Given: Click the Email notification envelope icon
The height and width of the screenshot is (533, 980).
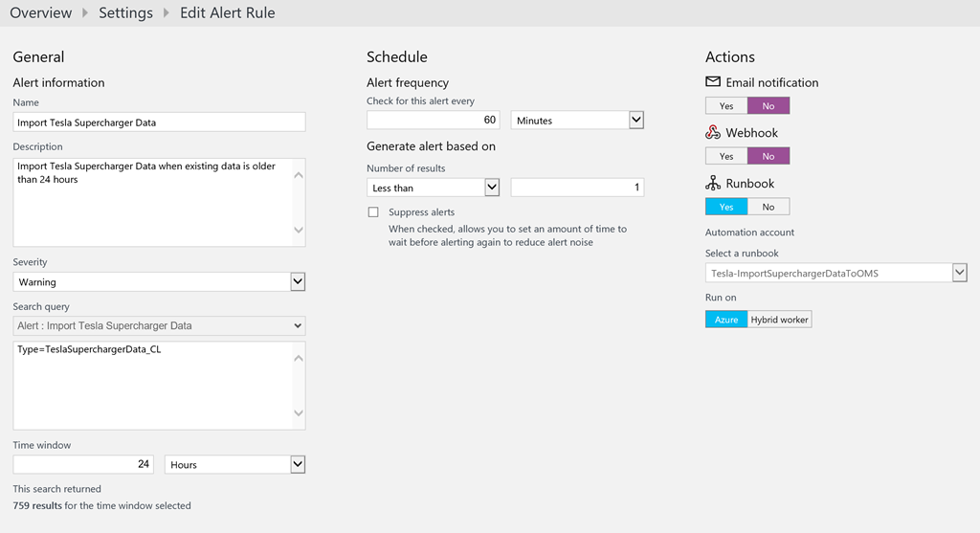Looking at the screenshot, I should 713,82.
